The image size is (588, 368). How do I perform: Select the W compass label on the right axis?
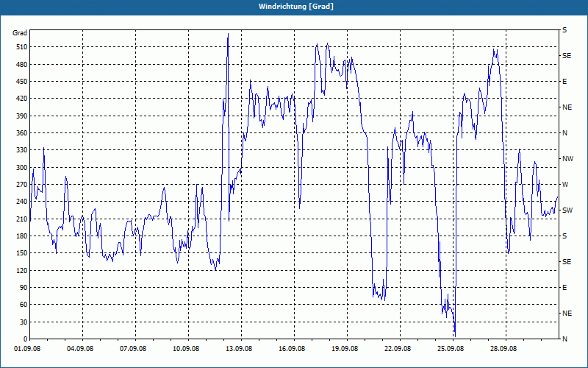[565, 185]
